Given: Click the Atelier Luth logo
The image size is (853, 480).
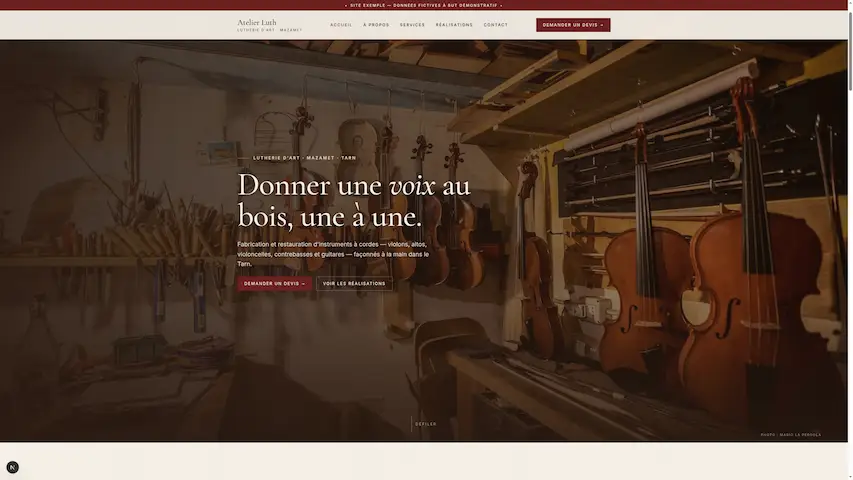Looking at the screenshot, I should 269,25.
